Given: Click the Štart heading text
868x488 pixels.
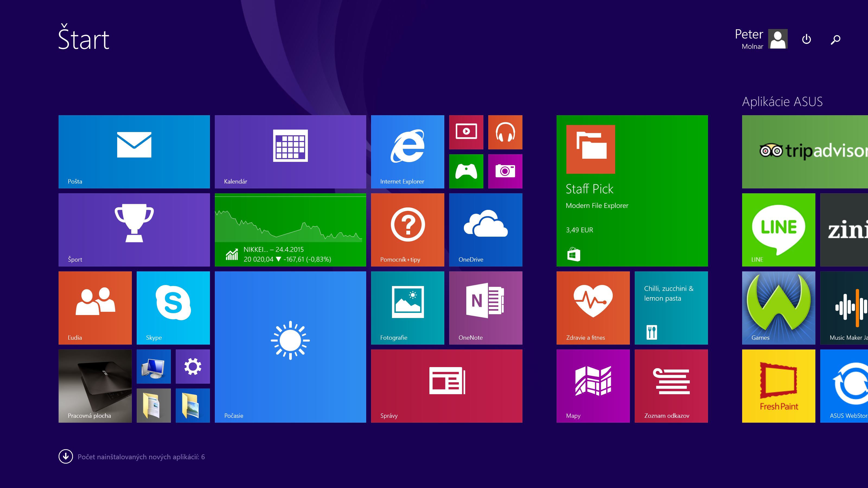Looking at the screenshot, I should coord(84,37).
